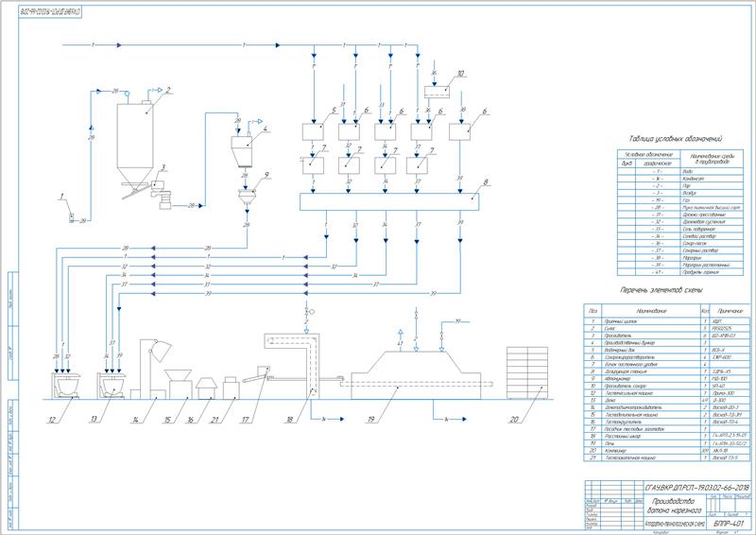Select the 'Примечание' column header
The width and height of the screenshot is (756, 535).
pos(730,311)
